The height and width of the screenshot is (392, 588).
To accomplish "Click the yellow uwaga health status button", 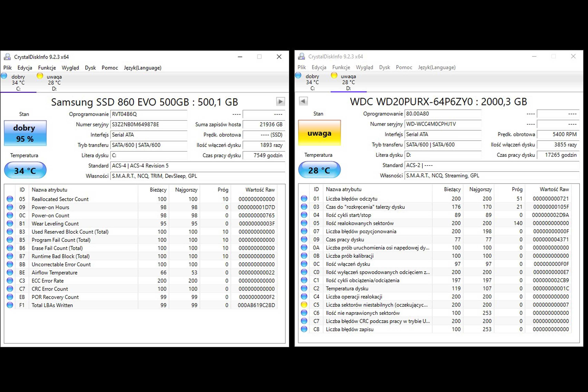I will (x=319, y=133).
